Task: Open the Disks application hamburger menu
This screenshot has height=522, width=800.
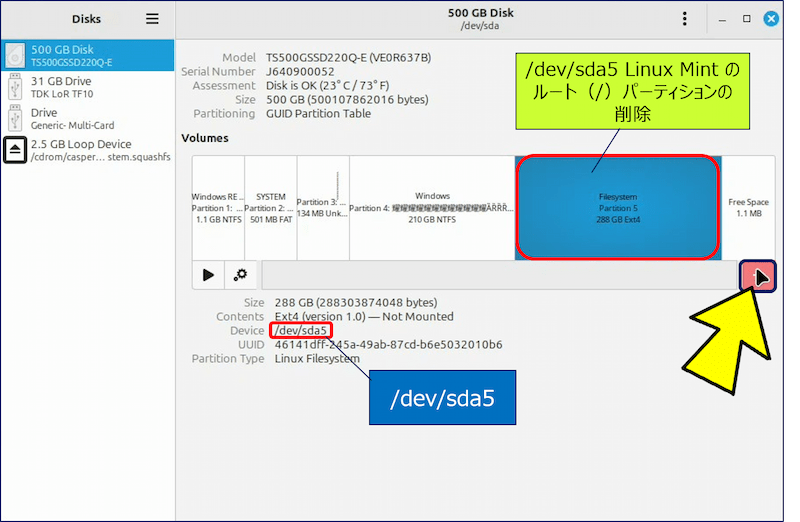Action: point(152,19)
